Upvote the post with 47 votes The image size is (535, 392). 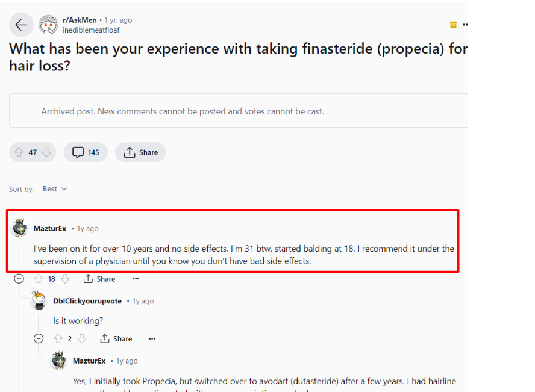coord(18,152)
